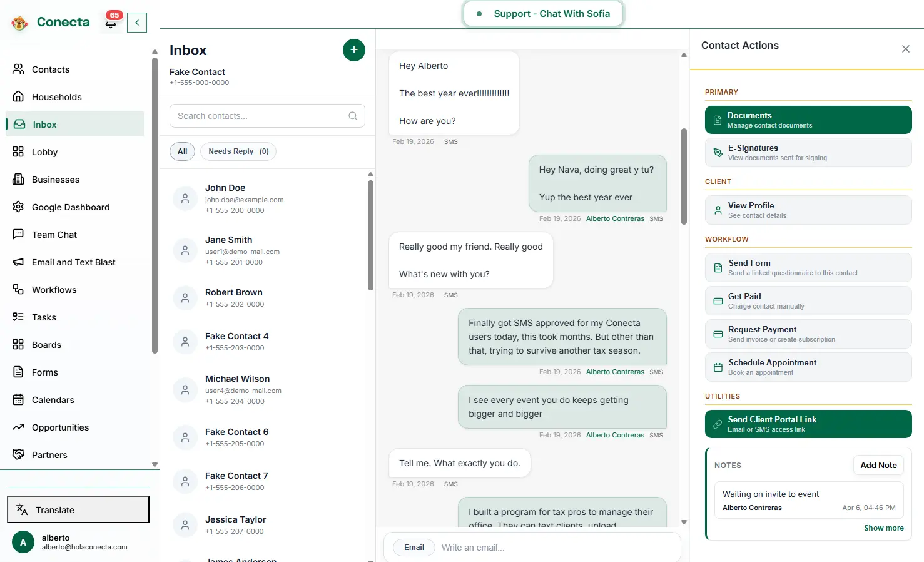Go to Team Chat in sidebar
The width and height of the screenshot is (924, 562).
pyautogui.click(x=54, y=235)
